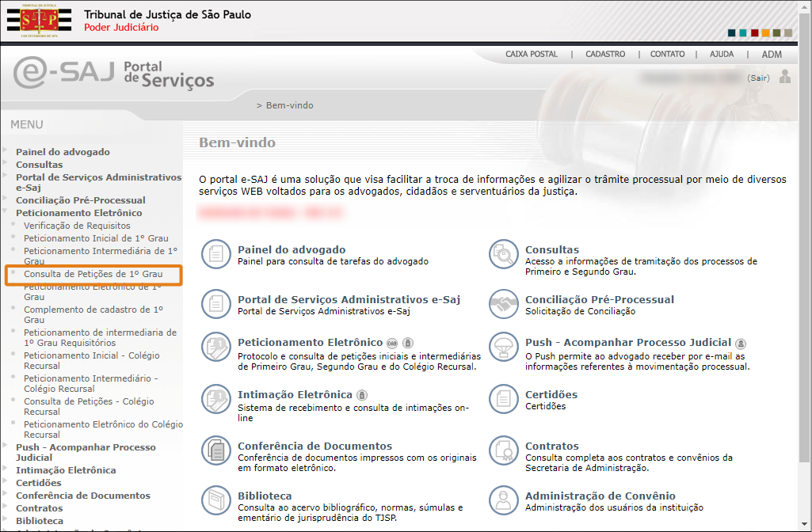Select the teal color theme swatch
Image resolution: width=812 pixels, height=532 pixels.
[x=743, y=33]
